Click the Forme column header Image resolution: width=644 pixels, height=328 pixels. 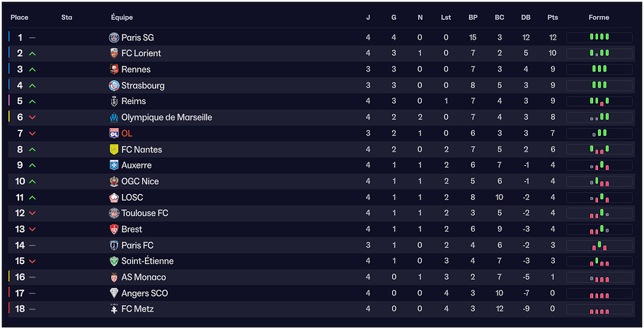pos(599,17)
